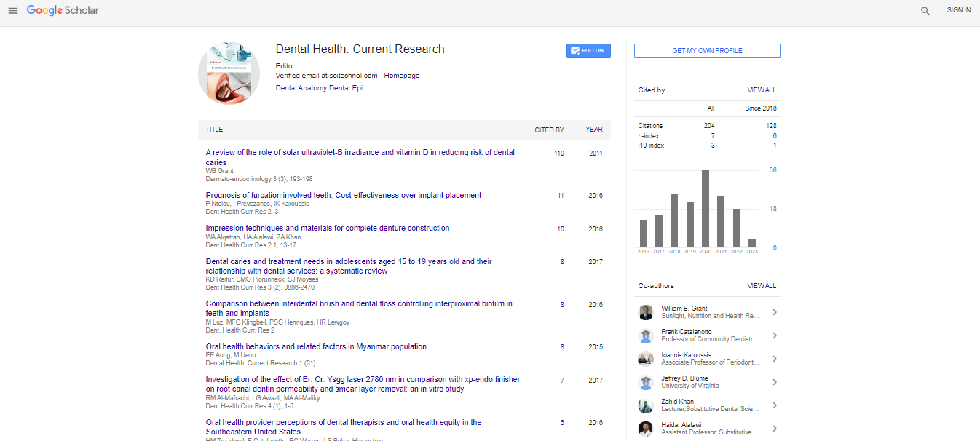Click the Google Scholar logo
Viewport: 980px width, 441px height.
[x=63, y=10]
